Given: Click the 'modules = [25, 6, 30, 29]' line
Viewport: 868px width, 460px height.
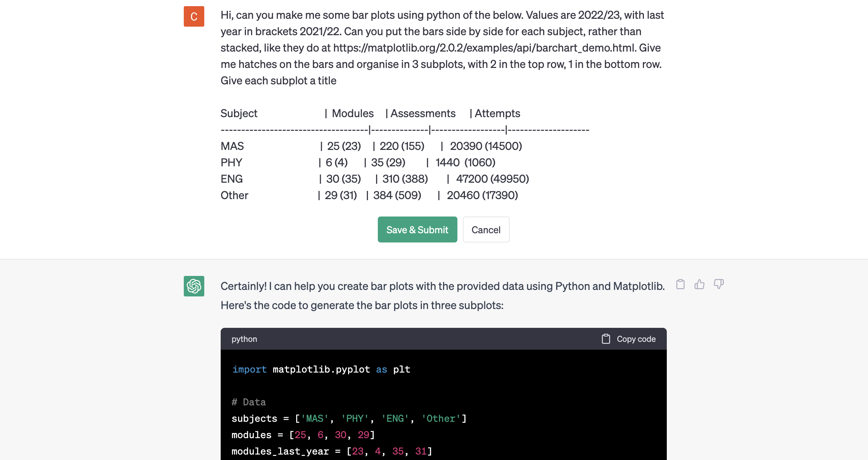Looking at the screenshot, I should click(303, 435).
